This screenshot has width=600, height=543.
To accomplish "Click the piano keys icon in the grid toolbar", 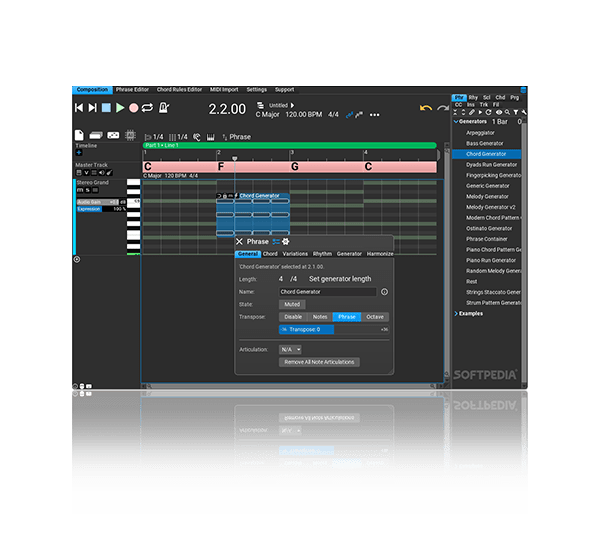I will tap(210, 137).
